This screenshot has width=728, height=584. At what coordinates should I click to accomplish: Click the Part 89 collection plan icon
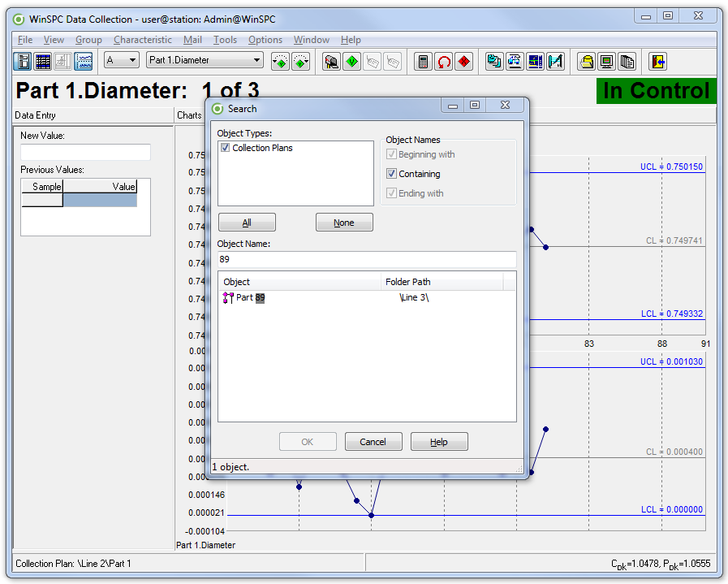point(228,298)
